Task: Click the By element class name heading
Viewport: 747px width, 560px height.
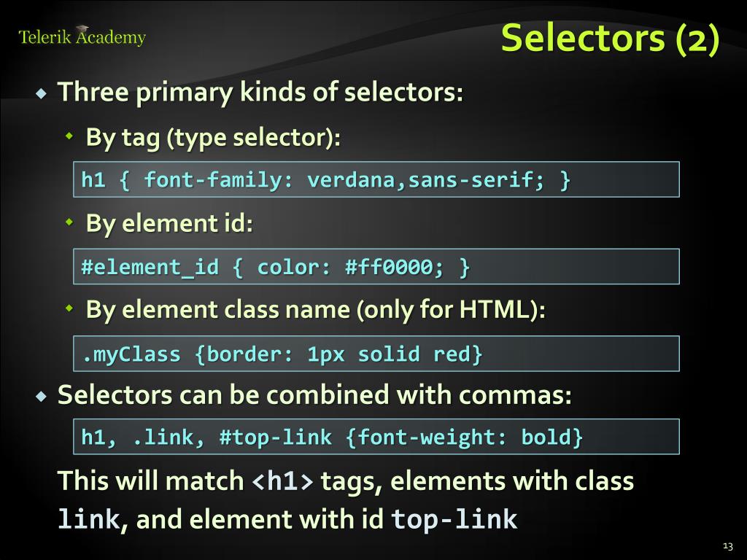Action: point(315,310)
